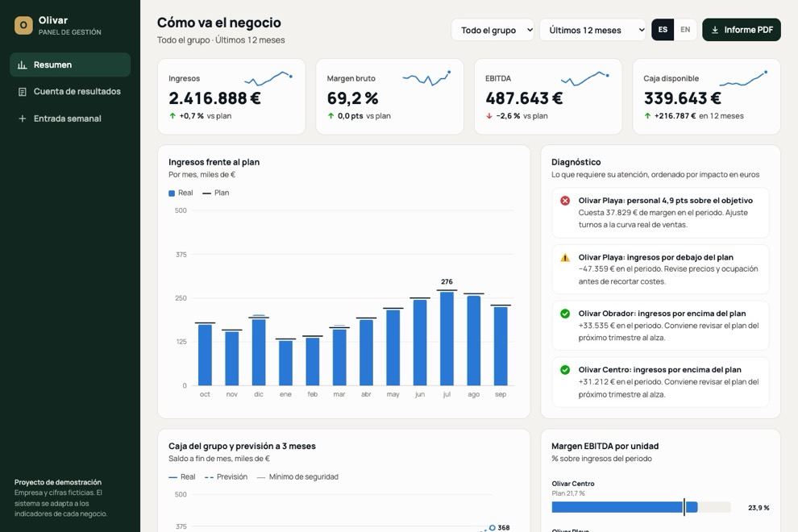798x532 pixels.
Task: Click the +216.787 € en 12 meses text
Action: click(x=699, y=116)
